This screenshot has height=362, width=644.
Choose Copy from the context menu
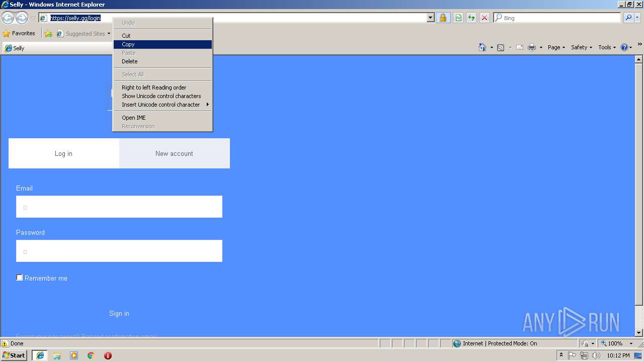[x=163, y=44]
